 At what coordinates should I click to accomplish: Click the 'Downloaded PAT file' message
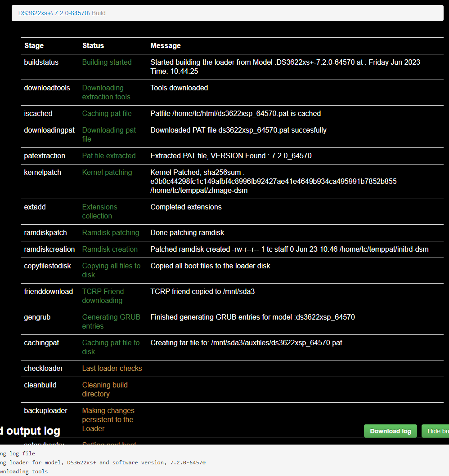[238, 130]
